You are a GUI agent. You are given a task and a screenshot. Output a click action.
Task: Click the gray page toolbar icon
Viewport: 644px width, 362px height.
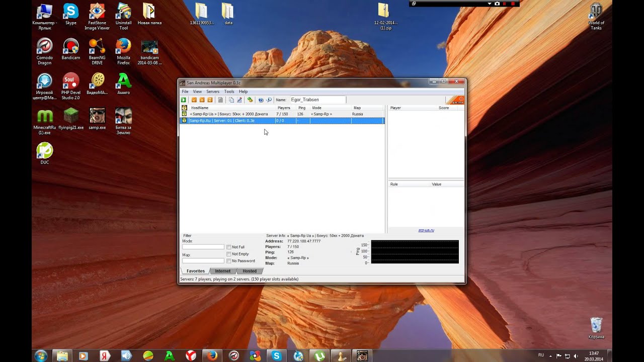(220, 100)
